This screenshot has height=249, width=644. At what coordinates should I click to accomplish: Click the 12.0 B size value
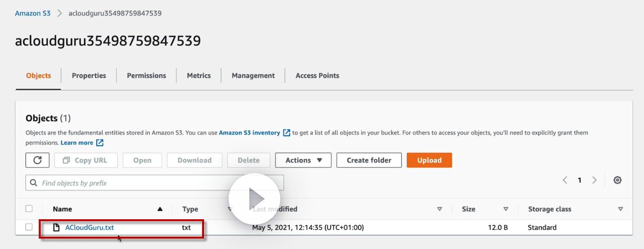coord(499,228)
